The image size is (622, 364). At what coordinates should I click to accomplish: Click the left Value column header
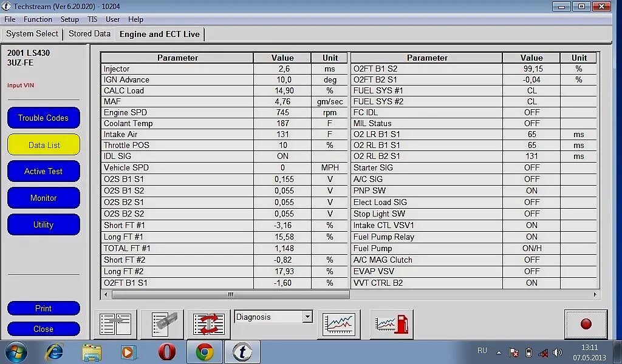[282, 58]
